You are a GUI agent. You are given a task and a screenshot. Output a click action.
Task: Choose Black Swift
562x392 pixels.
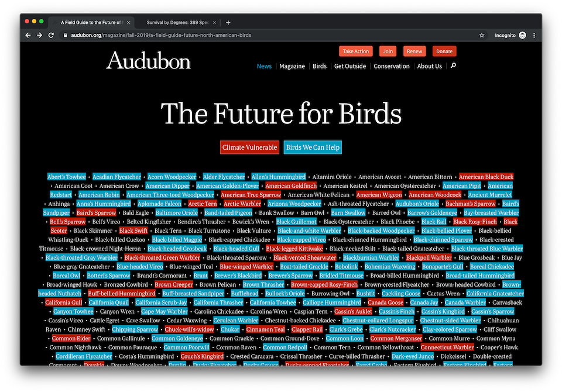click(133, 231)
